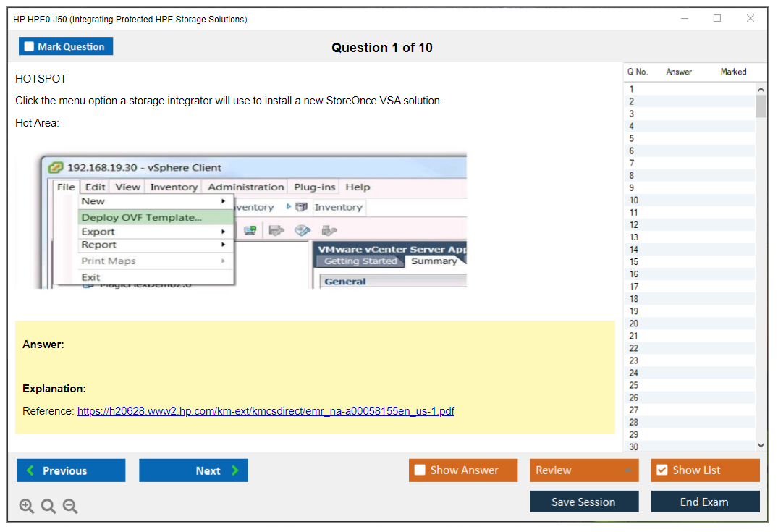Click the green monitor icon in vSphere toolbar
778x532 pixels.
250,230
